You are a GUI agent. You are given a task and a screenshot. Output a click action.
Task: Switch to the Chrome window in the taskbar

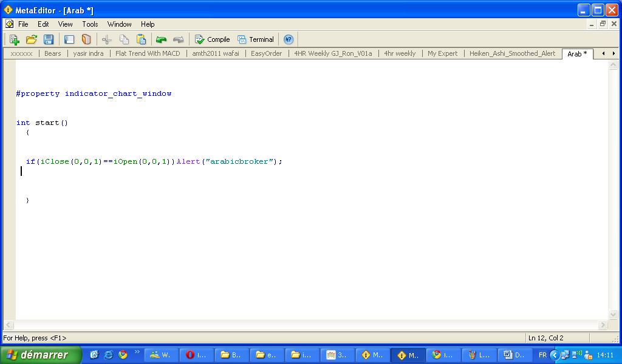(x=443, y=355)
